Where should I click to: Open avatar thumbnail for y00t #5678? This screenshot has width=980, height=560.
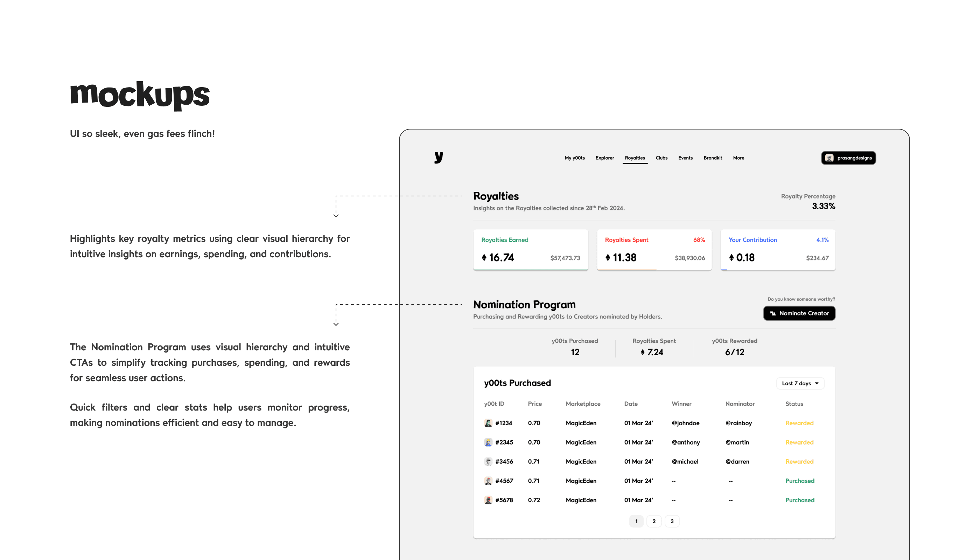[x=488, y=500]
